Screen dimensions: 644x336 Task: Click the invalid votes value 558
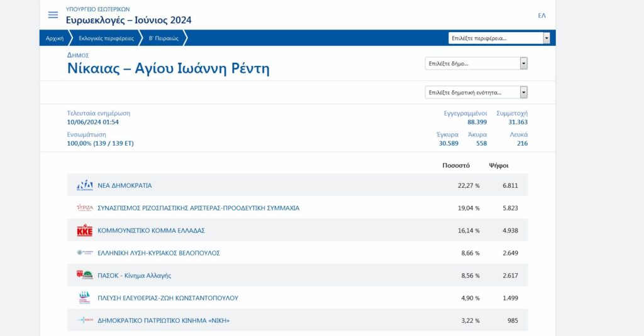[x=481, y=144]
